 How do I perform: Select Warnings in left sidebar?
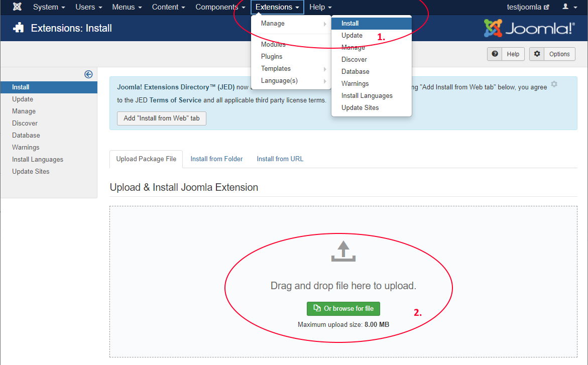[26, 148]
